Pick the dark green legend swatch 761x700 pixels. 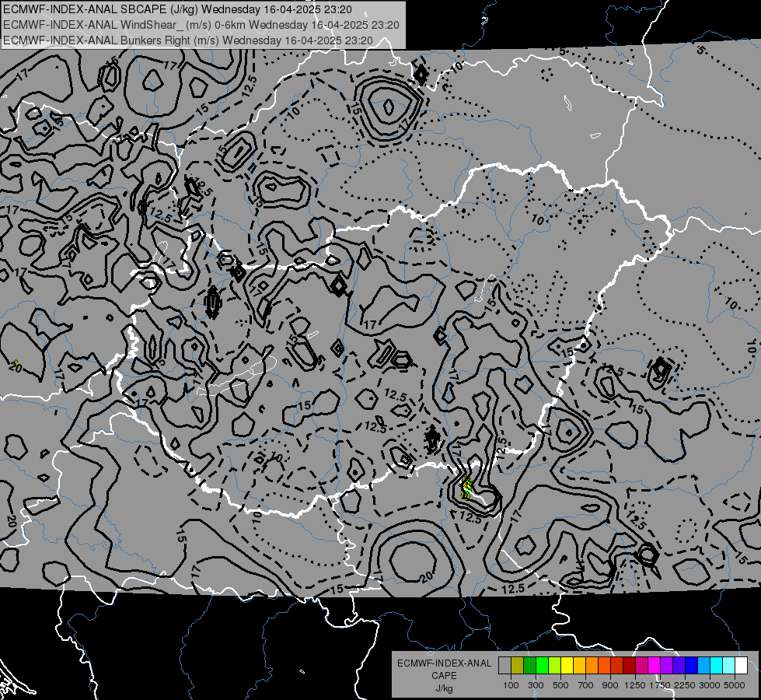[x=529, y=666]
